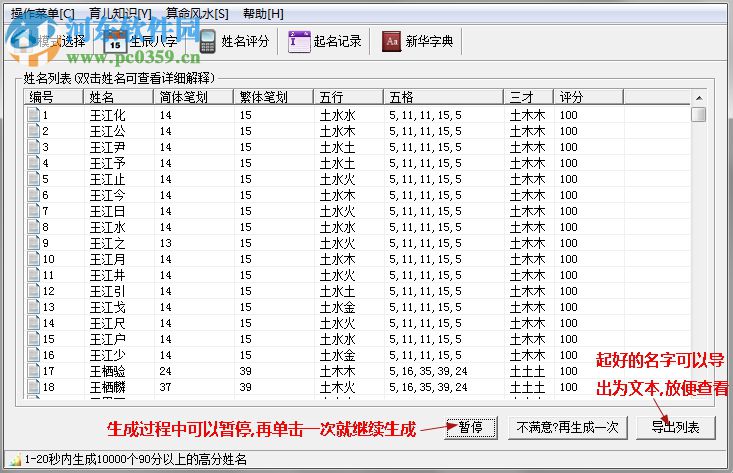Click document icon of row 7
Screen dimensions: 733x473
coord(33,211)
